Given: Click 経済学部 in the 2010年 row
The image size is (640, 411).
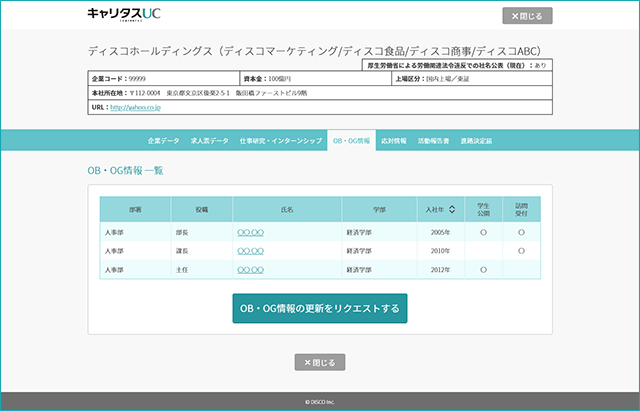Looking at the screenshot, I should pos(359,251).
